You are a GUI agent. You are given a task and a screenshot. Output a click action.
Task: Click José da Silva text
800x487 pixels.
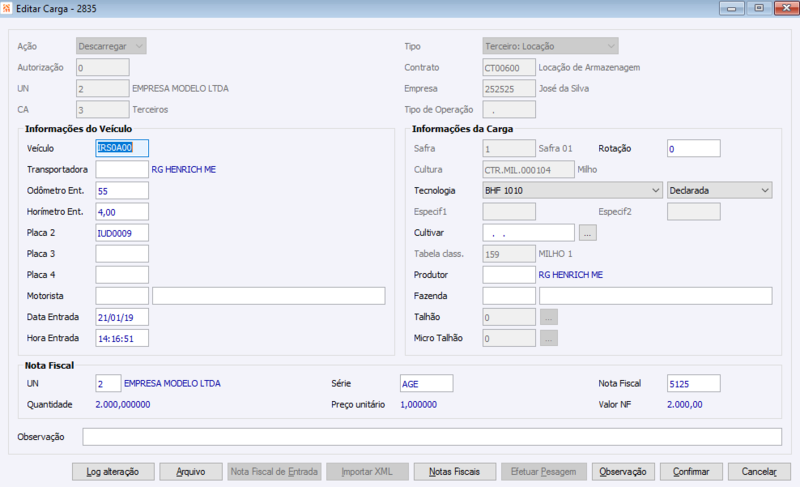(x=564, y=88)
